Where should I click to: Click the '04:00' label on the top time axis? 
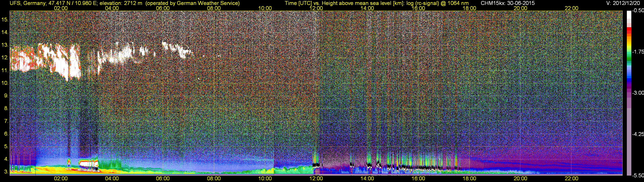tap(112, 8)
